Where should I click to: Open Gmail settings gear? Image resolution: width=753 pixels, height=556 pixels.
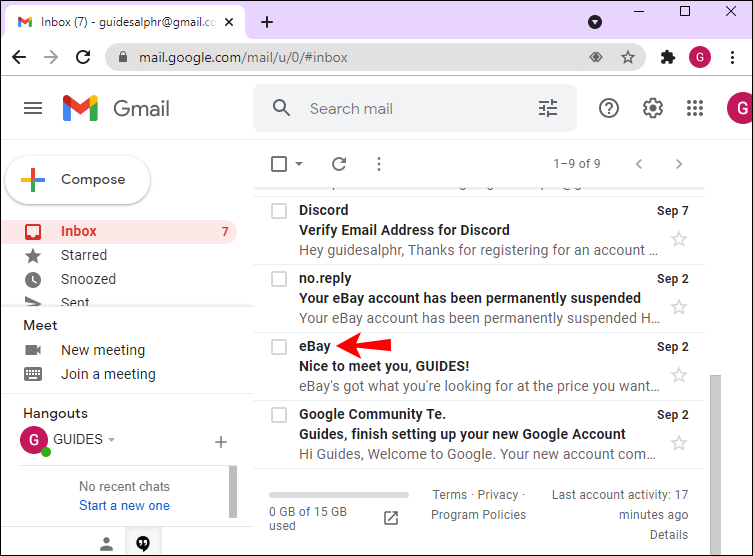point(653,108)
